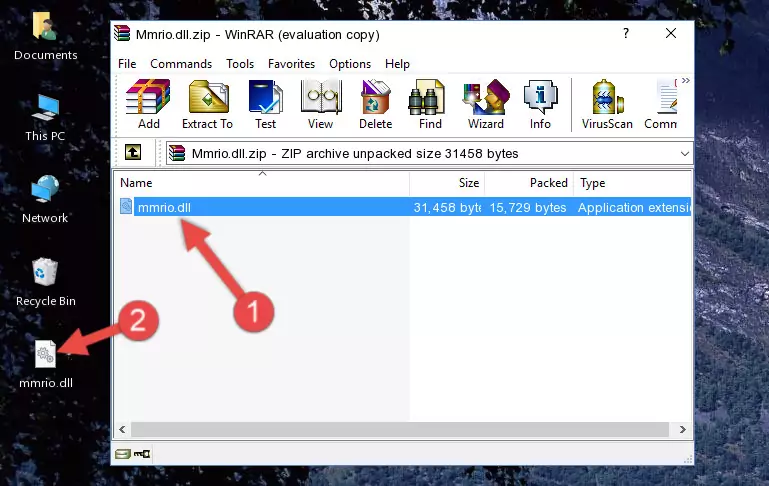
Task: Select the Documents desktop icon
Action: [46, 36]
